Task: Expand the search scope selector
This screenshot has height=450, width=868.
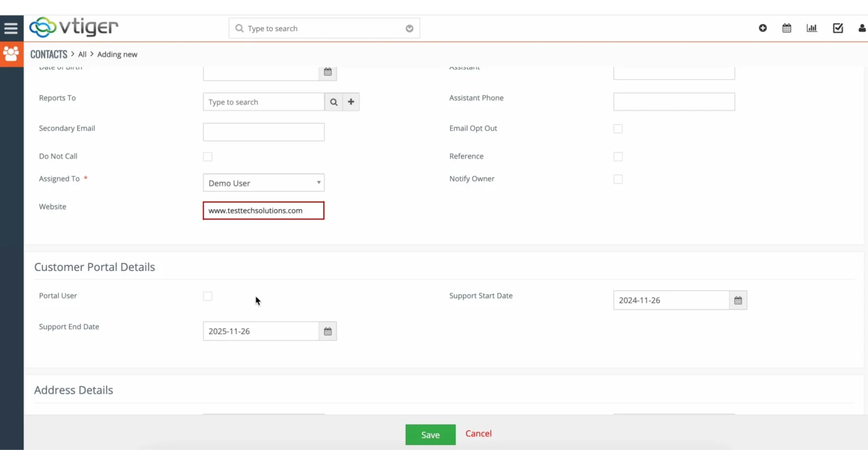Action: [409, 28]
